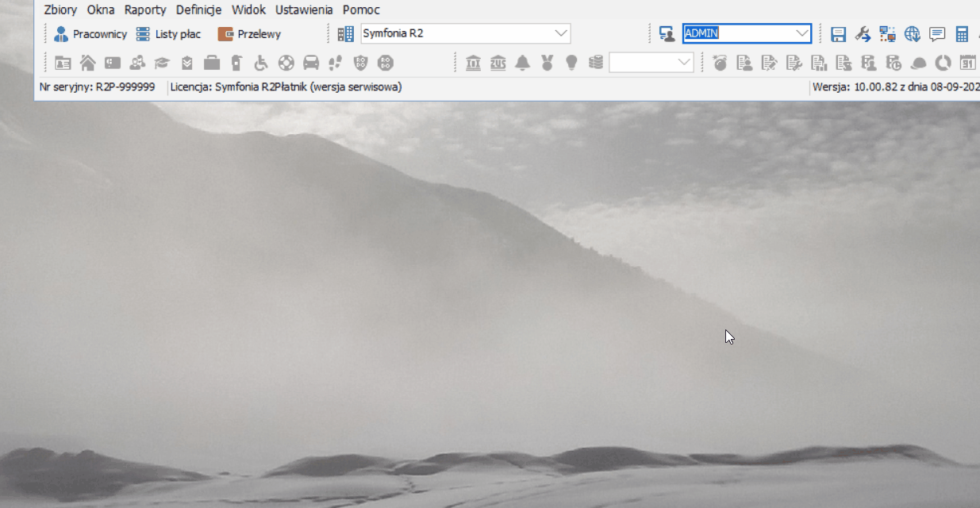Click the house address icon

click(87, 63)
